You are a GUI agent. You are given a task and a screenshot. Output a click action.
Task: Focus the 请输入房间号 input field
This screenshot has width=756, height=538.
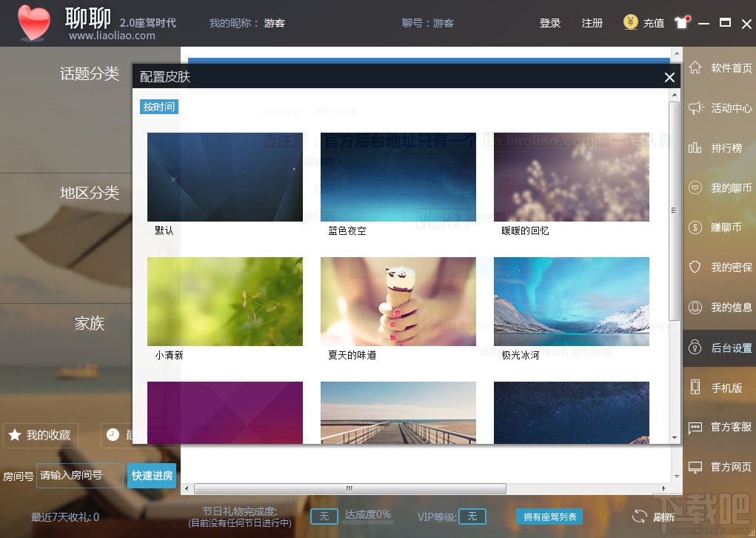(80, 476)
